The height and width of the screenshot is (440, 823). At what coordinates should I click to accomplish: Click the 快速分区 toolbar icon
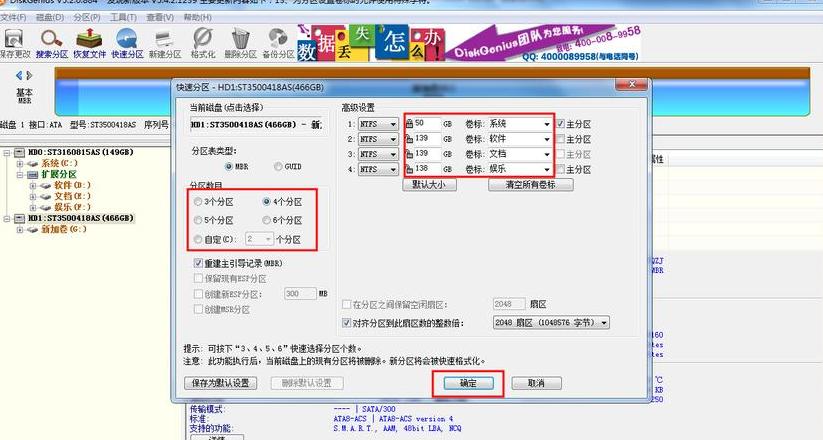126,43
